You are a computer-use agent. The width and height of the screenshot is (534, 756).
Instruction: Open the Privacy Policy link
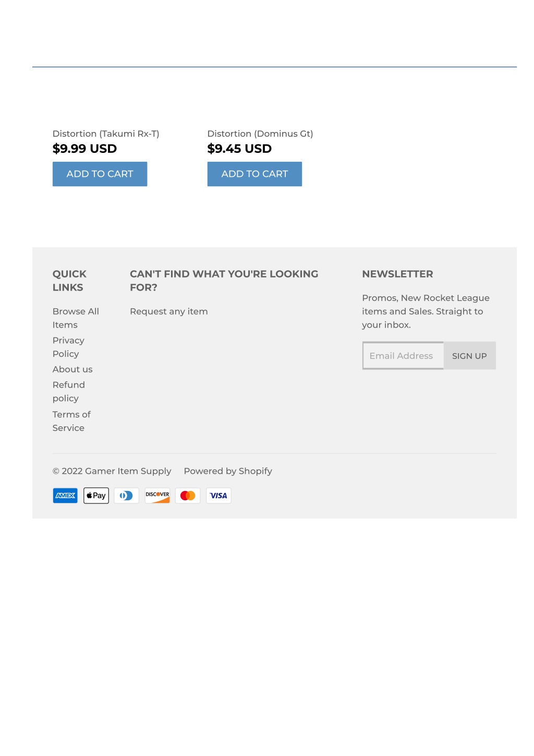pyautogui.click(x=68, y=347)
